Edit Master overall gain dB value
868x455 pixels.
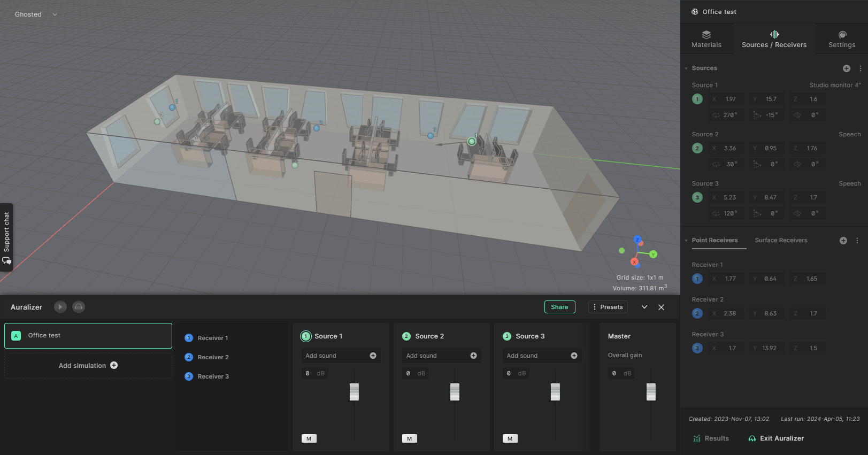click(621, 373)
